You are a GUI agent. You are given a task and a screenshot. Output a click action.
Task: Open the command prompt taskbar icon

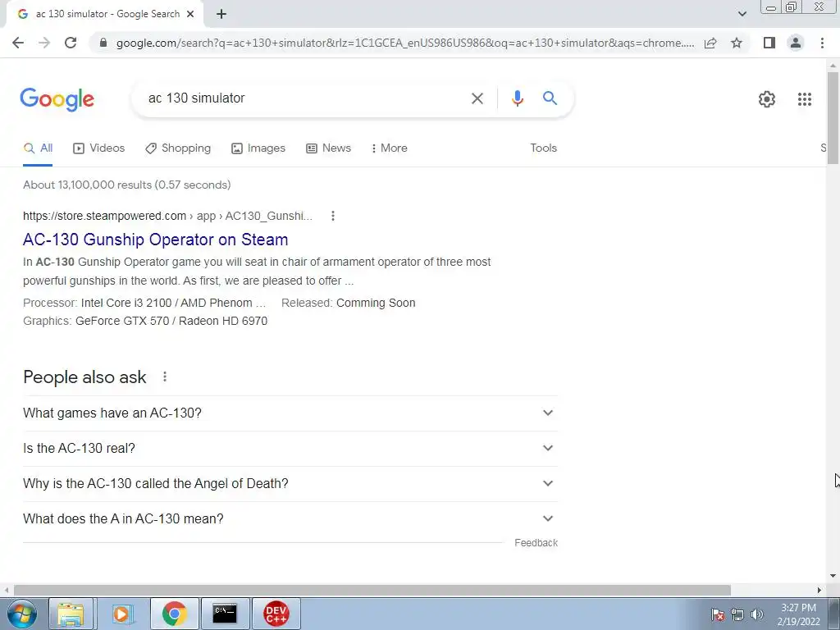click(225, 614)
